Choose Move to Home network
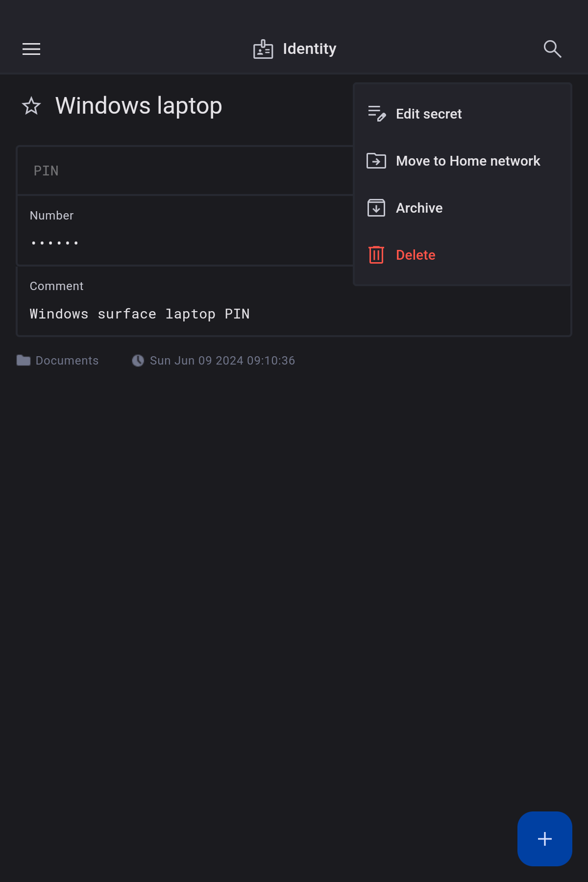Viewport: 588px width, 882px height. coord(468,161)
